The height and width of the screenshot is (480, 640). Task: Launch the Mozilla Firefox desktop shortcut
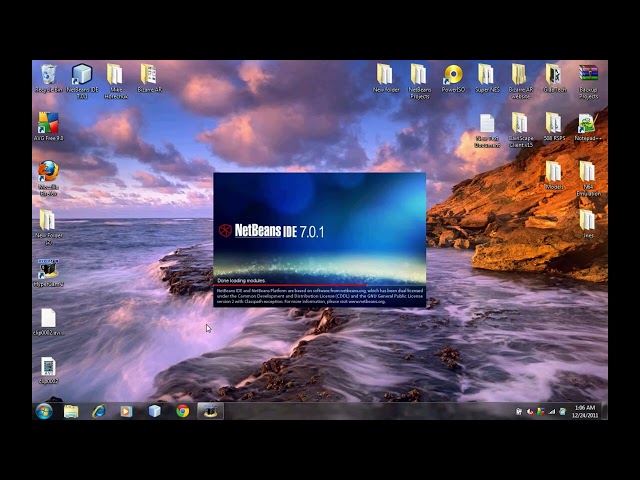click(49, 178)
